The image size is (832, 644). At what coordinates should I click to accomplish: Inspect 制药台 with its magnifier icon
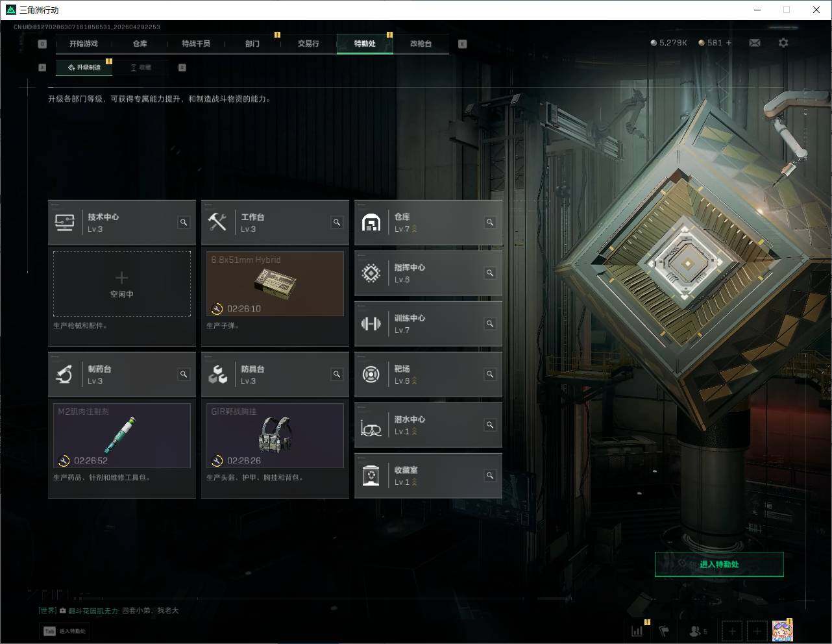(184, 375)
